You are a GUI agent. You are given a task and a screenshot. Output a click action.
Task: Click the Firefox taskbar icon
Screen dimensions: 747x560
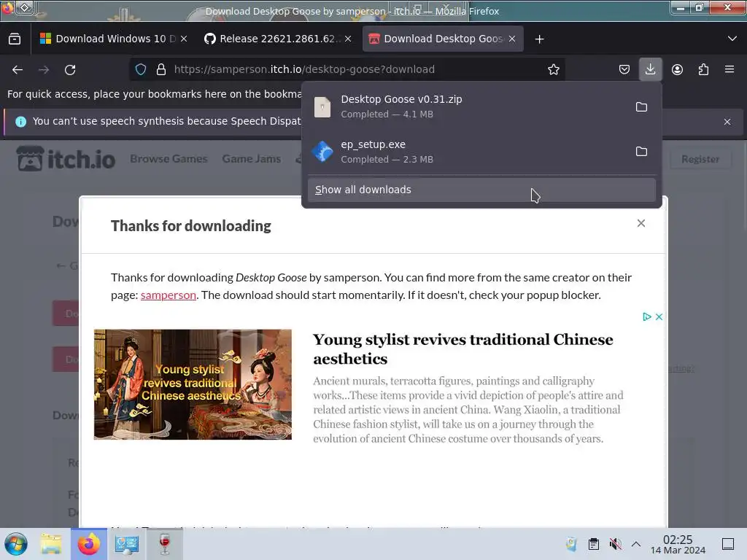point(89,544)
